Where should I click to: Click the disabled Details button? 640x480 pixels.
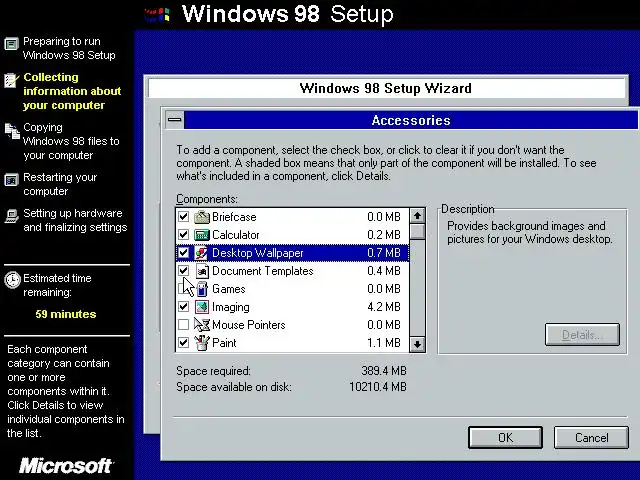(x=582, y=335)
